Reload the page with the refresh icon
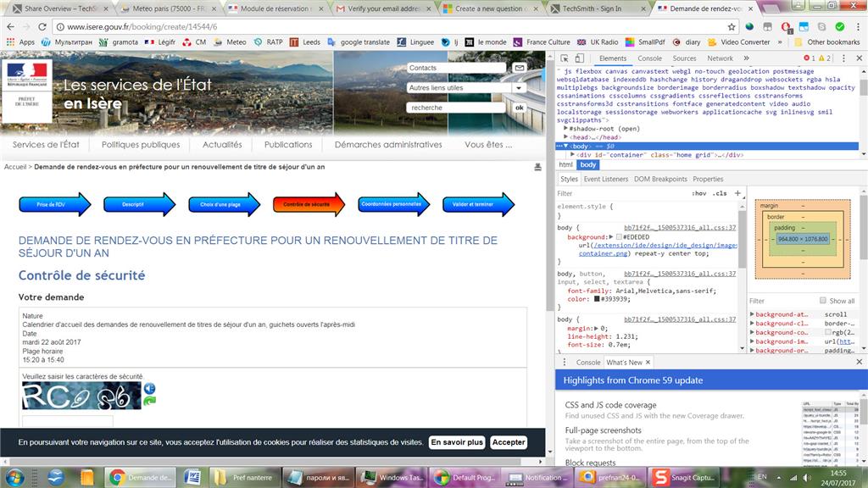 [x=42, y=26]
